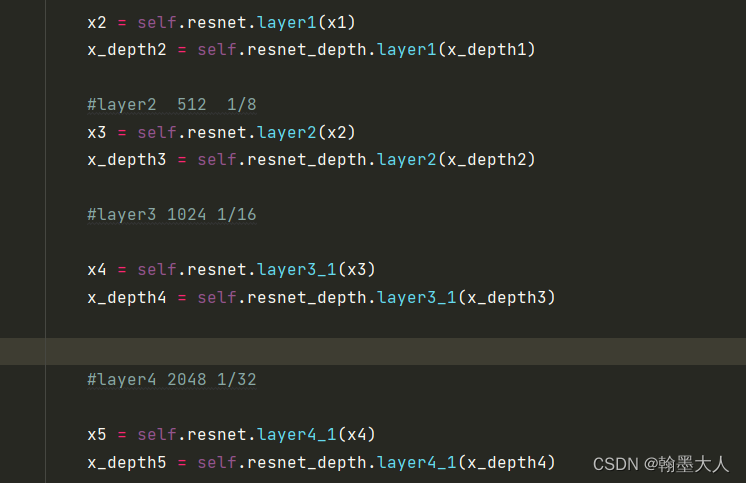This screenshot has width=746, height=483.
Task: Click the line with 'layer4_1(x_depth4)'
Action: point(321,462)
